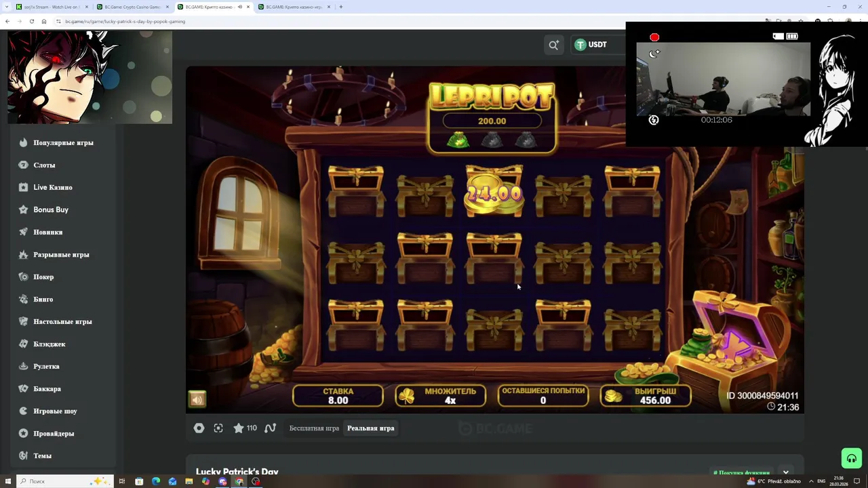Click the Покупка функции tag
Screen dimensions: 868x488
point(741,472)
